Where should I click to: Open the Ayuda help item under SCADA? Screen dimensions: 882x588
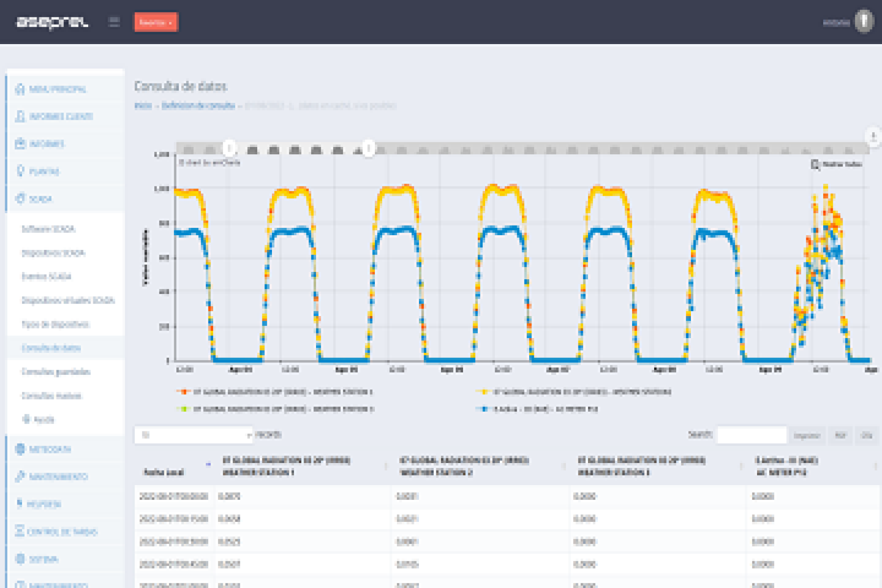pos(39,419)
